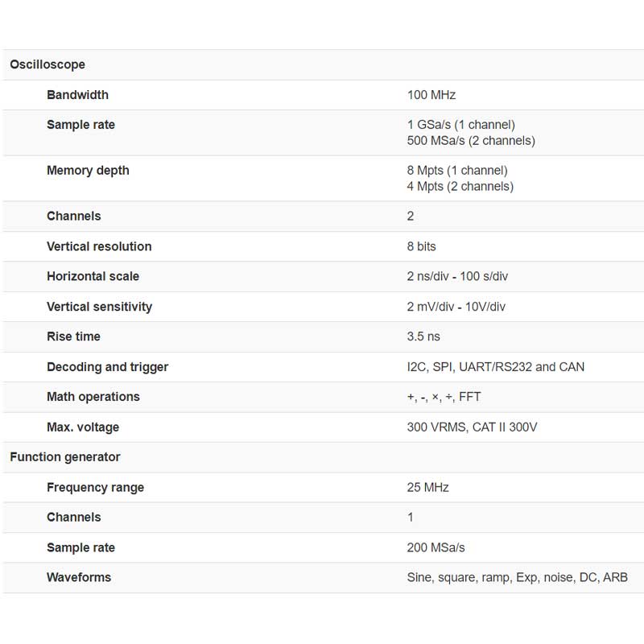
Task: Click the Math operations FFT value
Action: 444,397
